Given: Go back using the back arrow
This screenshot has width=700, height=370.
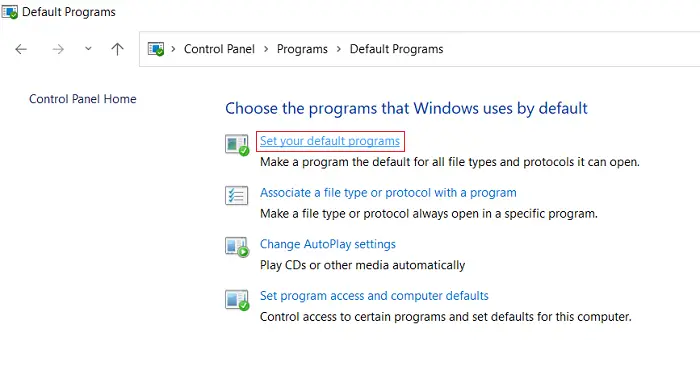Looking at the screenshot, I should [21, 49].
